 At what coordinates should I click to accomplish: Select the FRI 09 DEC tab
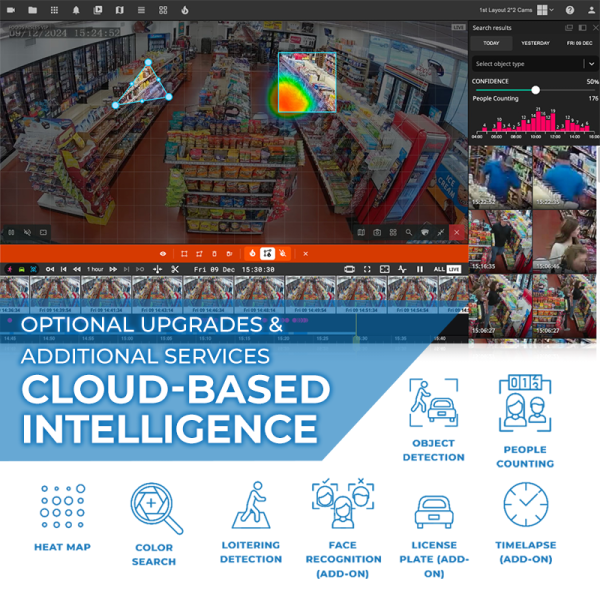coord(579,43)
